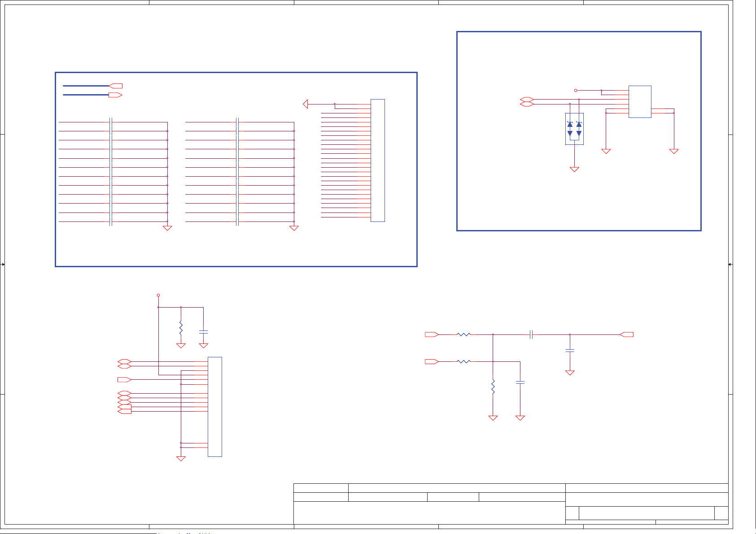This screenshot has height=534, width=756.
Task: Select the lower input port of the filter
Action: 432,361
